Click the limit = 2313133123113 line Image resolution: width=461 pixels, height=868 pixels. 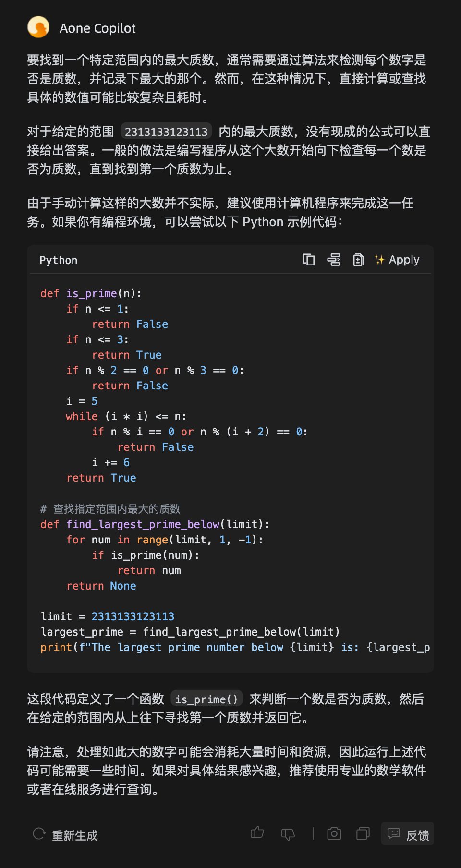coord(108,616)
